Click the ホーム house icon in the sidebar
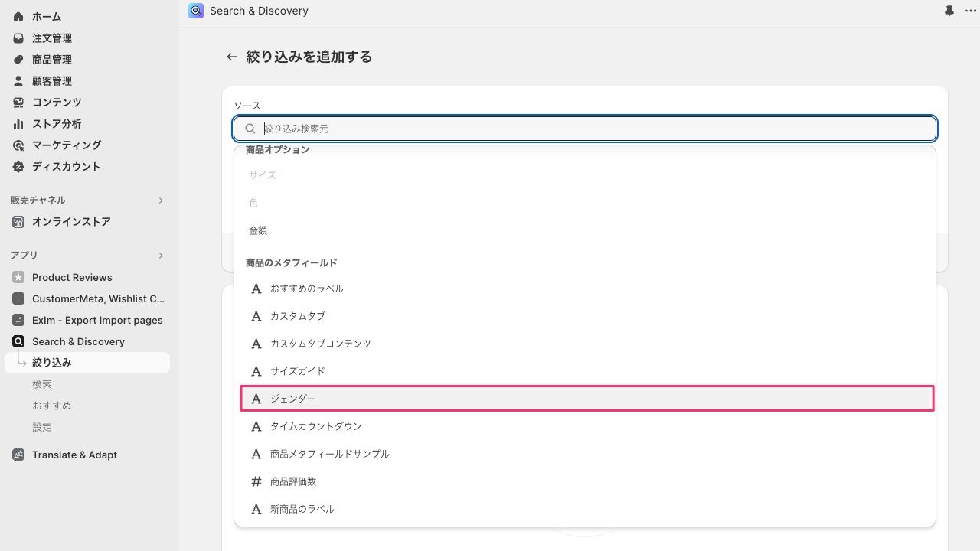This screenshot has width=980, height=551. point(18,17)
